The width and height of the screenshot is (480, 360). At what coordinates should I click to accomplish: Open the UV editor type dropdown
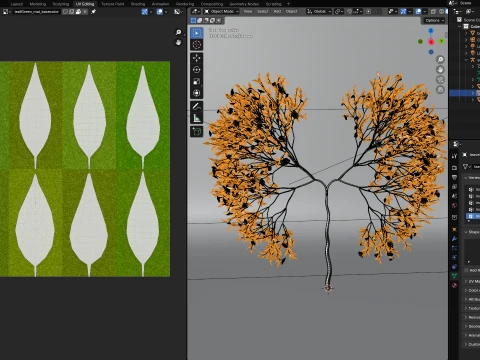click(7, 12)
